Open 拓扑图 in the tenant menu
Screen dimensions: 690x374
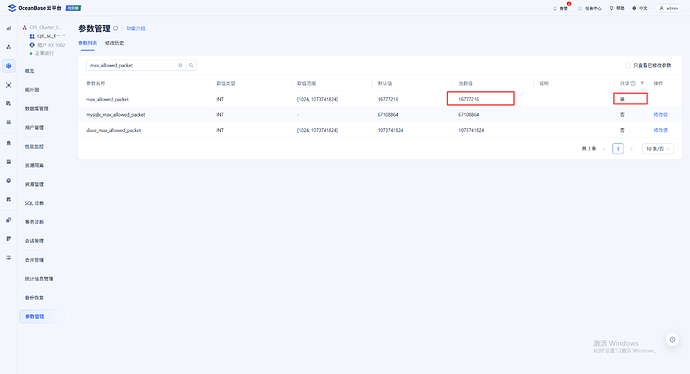click(x=32, y=90)
